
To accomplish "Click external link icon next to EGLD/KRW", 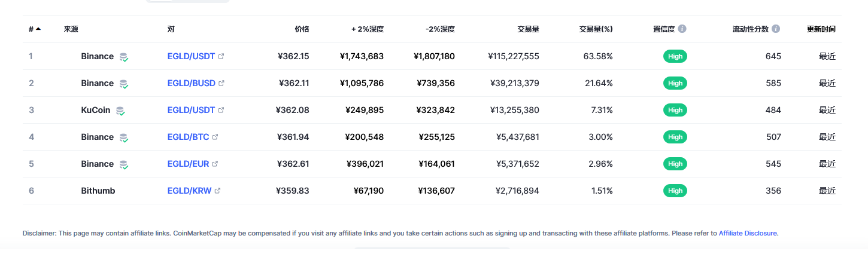I will [217, 191].
